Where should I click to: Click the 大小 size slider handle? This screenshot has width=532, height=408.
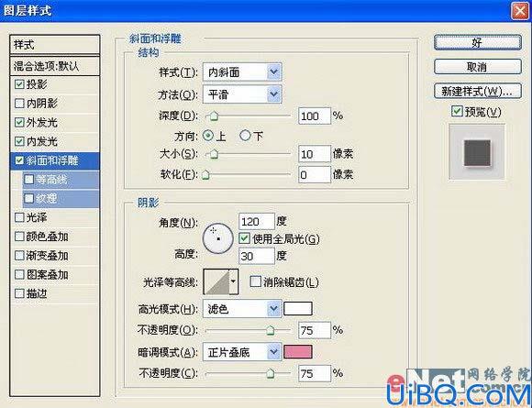coord(214,154)
